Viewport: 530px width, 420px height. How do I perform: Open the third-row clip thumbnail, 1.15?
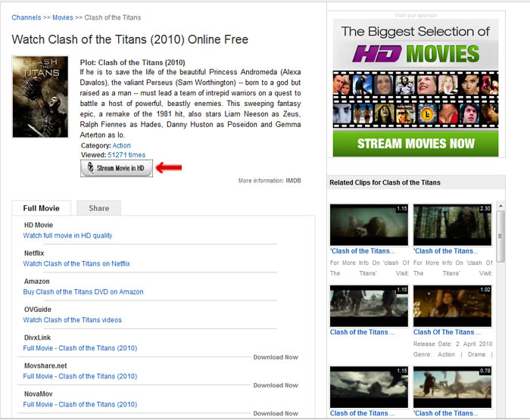pos(369,387)
